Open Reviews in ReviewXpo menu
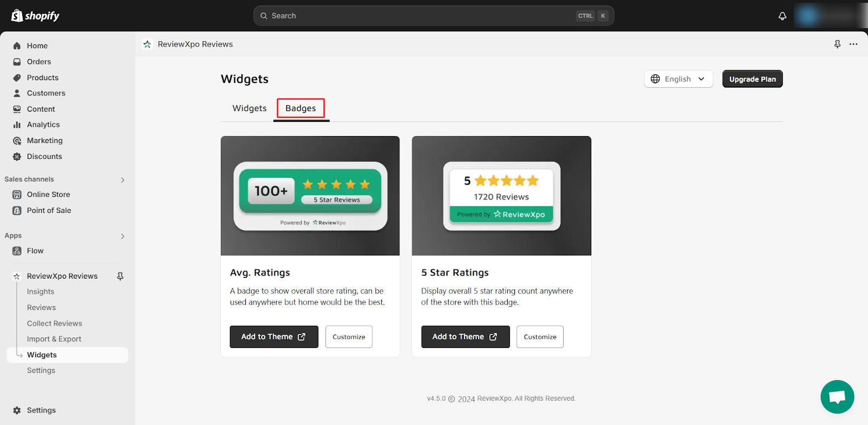The width and height of the screenshot is (868, 425). (41, 307)
